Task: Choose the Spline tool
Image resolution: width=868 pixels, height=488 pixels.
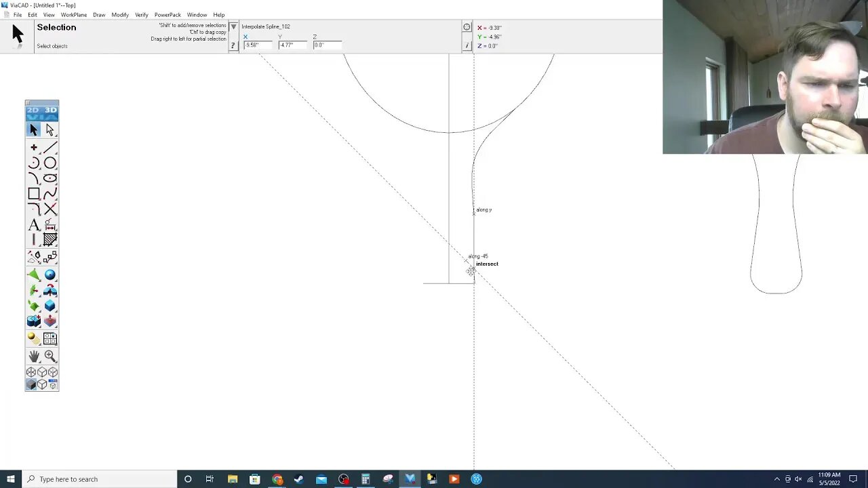Action: (50, 194)
